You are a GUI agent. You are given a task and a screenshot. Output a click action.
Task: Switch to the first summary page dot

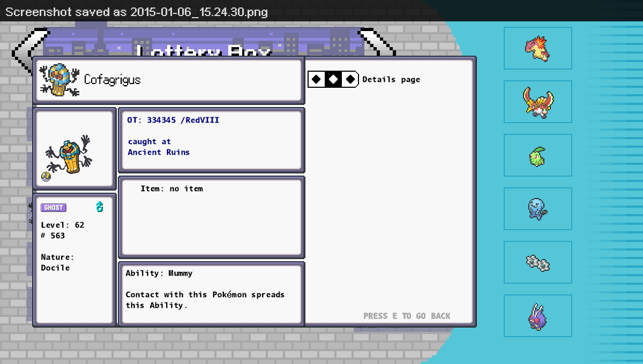(x=317, y=79)
